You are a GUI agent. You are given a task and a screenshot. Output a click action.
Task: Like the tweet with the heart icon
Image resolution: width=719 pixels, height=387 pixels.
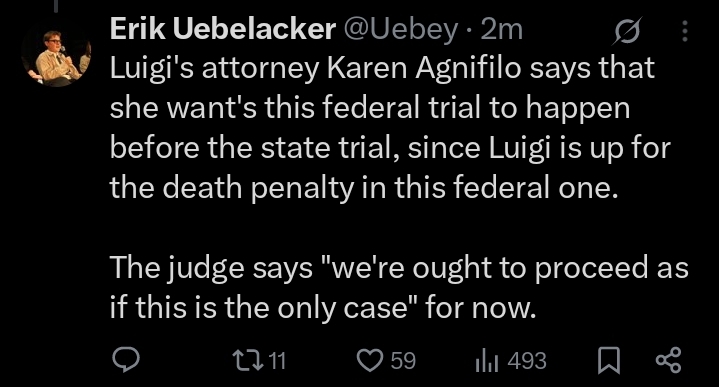coord(370,360)
